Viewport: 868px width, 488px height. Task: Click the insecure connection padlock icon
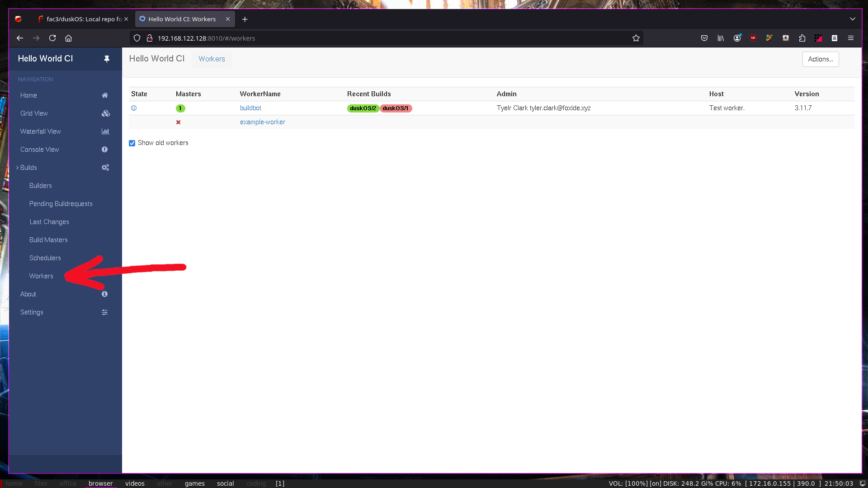point(150,38)
